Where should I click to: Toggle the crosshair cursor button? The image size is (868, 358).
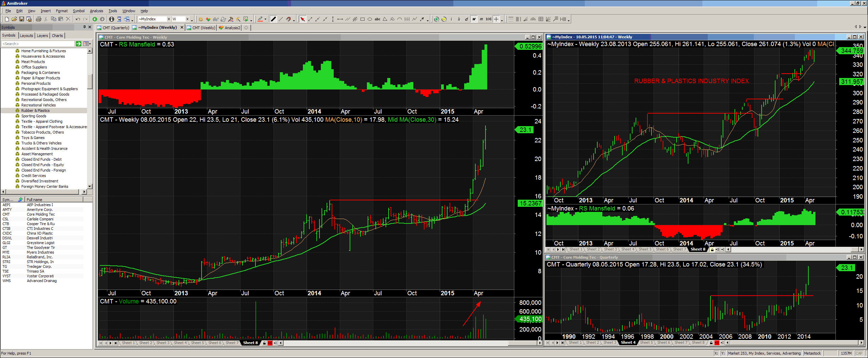pyautogui.click(x=496, y=19)
